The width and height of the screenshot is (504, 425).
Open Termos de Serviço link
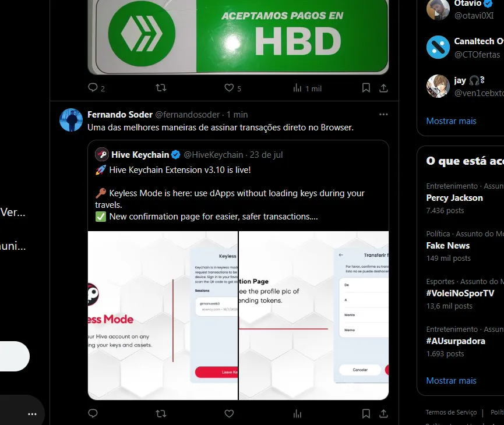[x=451, y=412]
